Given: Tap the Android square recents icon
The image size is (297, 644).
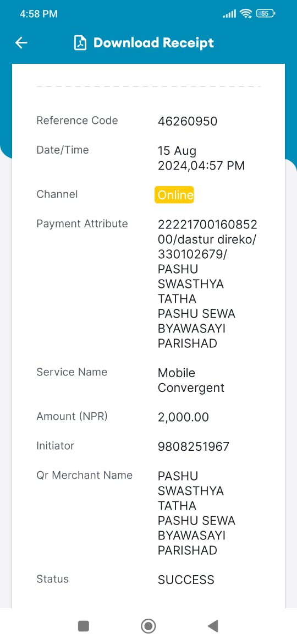Looking at the screenshot, I should click(83, 626).
